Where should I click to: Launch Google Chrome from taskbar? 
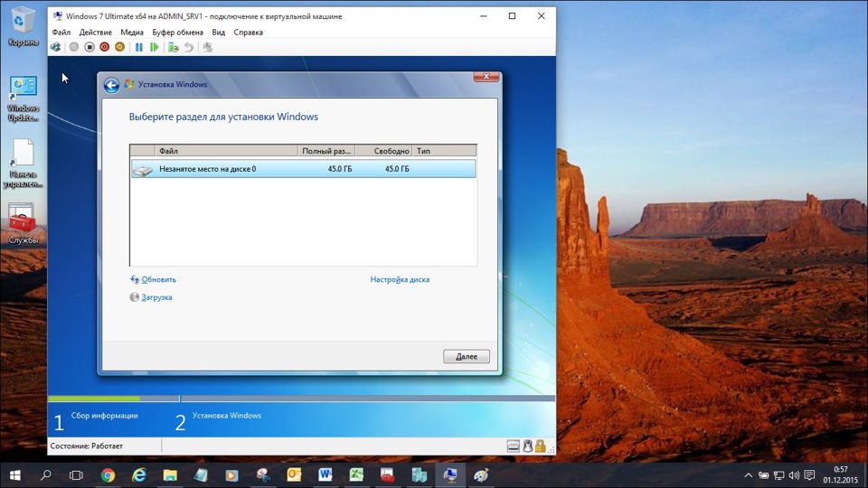point(108,475)
